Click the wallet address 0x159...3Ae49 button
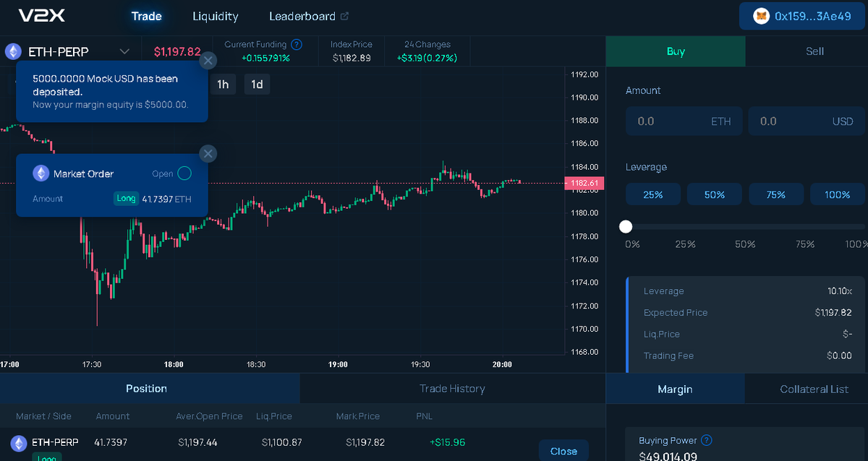 pyautogui.click(x=803, y=16)
